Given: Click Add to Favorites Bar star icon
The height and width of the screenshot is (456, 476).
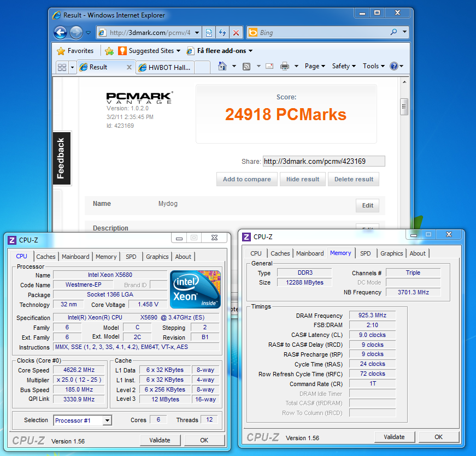Looking at the screenshot, I should tap(109, 51).
